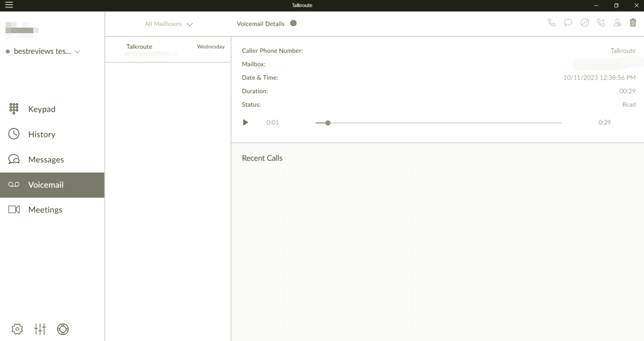Open the Settings gear

point(17,328)
